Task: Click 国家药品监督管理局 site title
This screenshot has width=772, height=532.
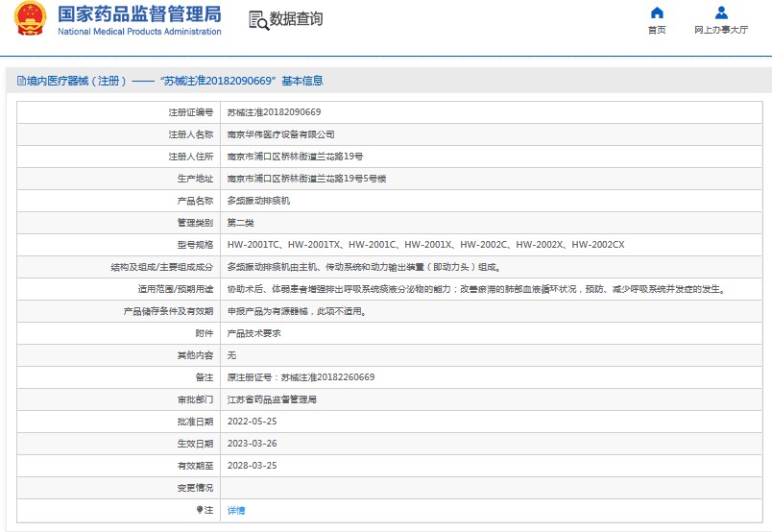Action: [x=139, y=14]
